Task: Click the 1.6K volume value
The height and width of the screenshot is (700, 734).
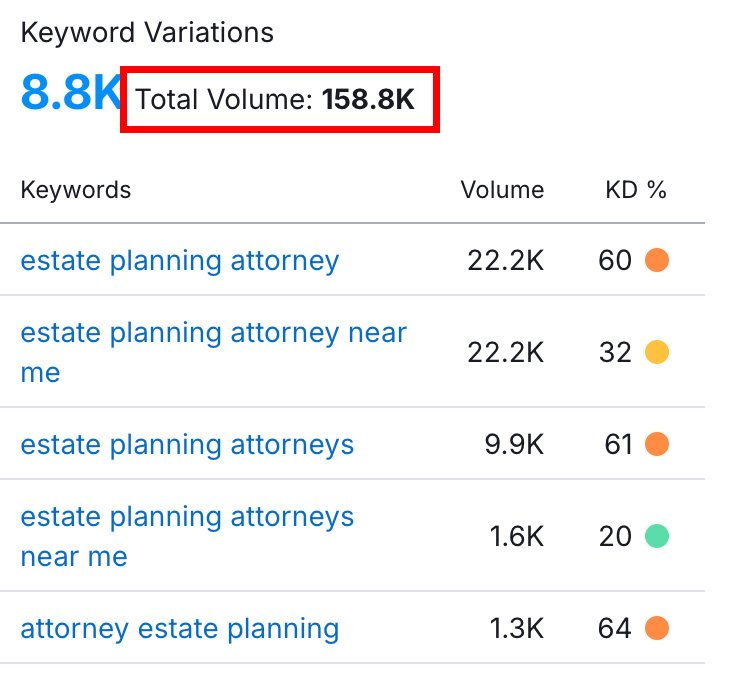Action: 517,537
